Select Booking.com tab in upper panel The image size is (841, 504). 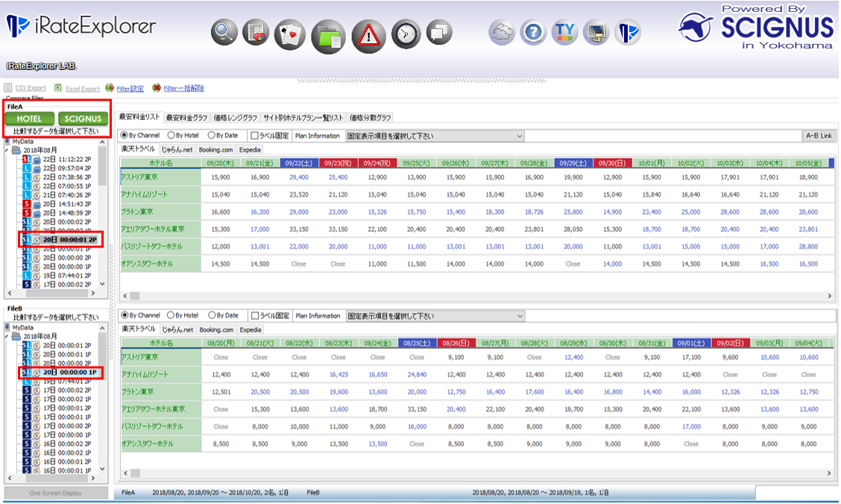[216, 150]
